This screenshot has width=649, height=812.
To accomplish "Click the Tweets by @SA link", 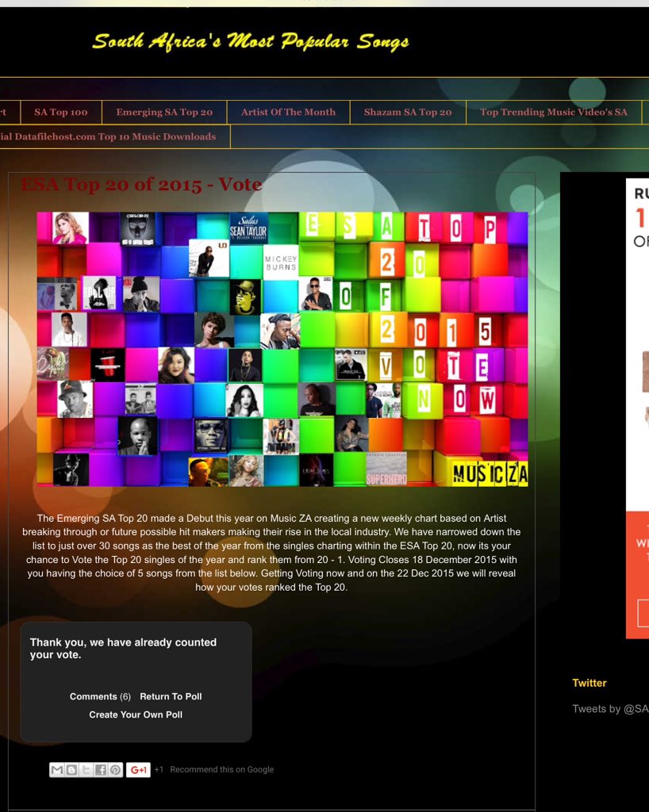I will [x=610, y=709].
